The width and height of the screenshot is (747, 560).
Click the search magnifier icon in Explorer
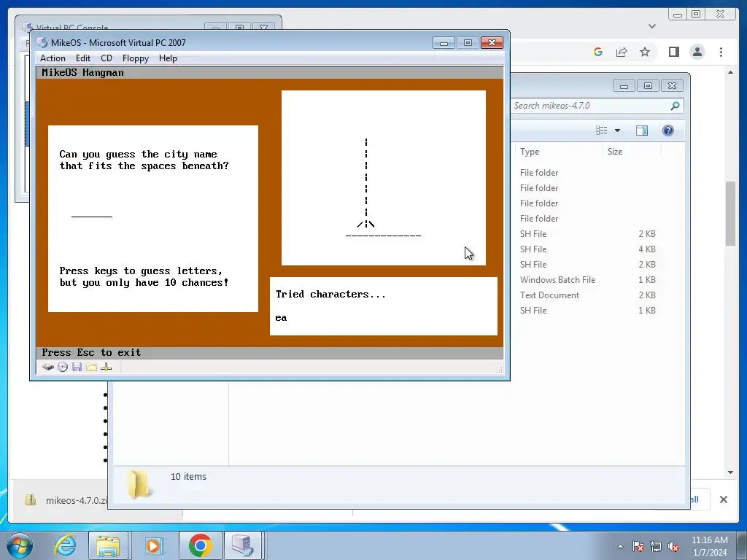(x=675, y=106)
